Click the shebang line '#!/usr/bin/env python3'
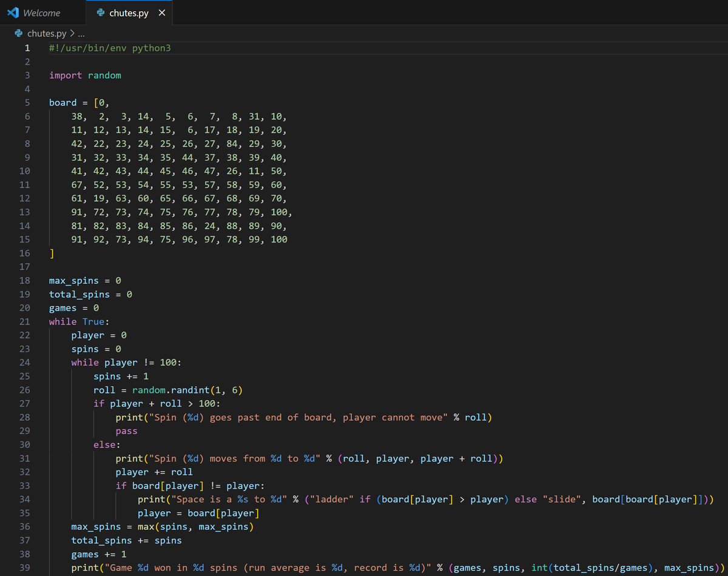This screenshot has width=728, height=576. (110, 47)
